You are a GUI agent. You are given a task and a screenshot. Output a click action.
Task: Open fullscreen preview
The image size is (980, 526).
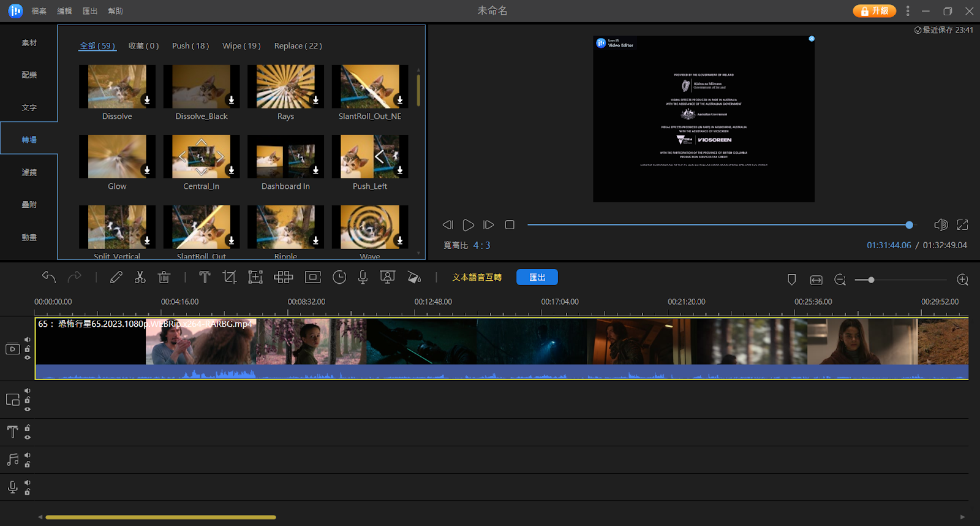point(962,225)
